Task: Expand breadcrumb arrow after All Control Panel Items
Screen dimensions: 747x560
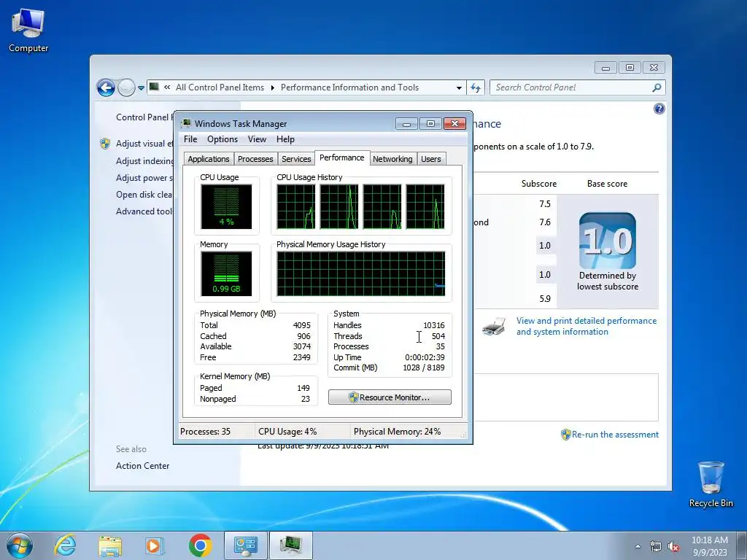Action: [x=273, y=87]
